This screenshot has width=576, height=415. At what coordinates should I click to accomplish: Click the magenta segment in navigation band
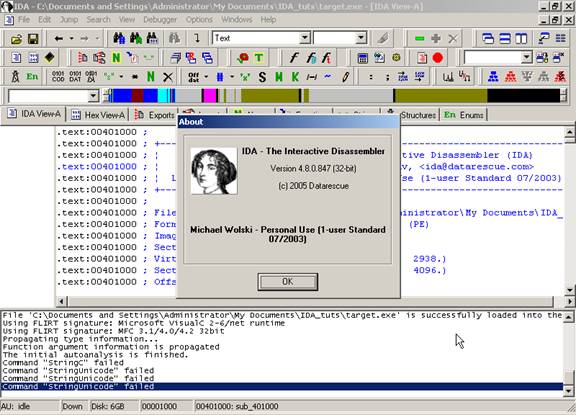click(209, 95)
